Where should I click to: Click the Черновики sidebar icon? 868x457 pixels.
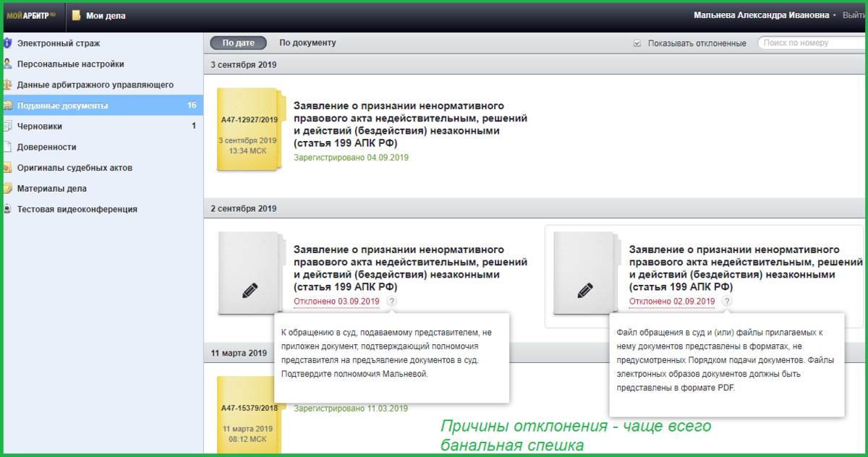click(x=7, y=126)
